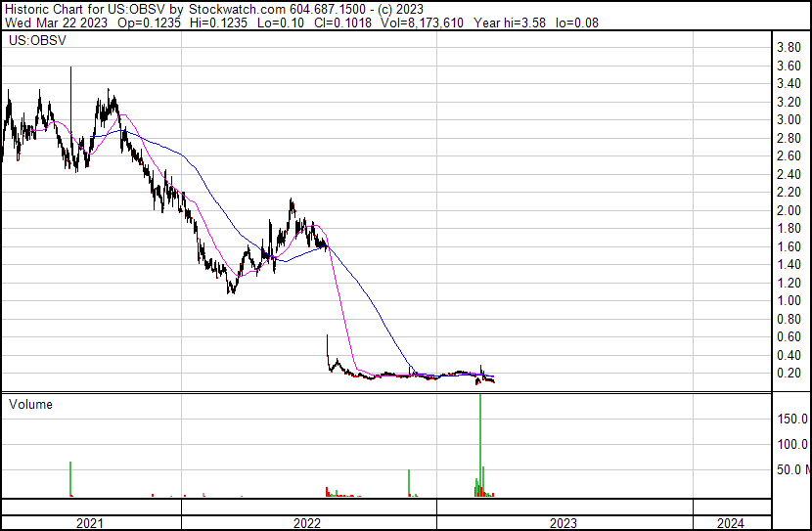This screenshot has width=812, height=531.
Task: Select the 2022 year label on time axis
Action: pyautogui.click(x=307, y=523)
